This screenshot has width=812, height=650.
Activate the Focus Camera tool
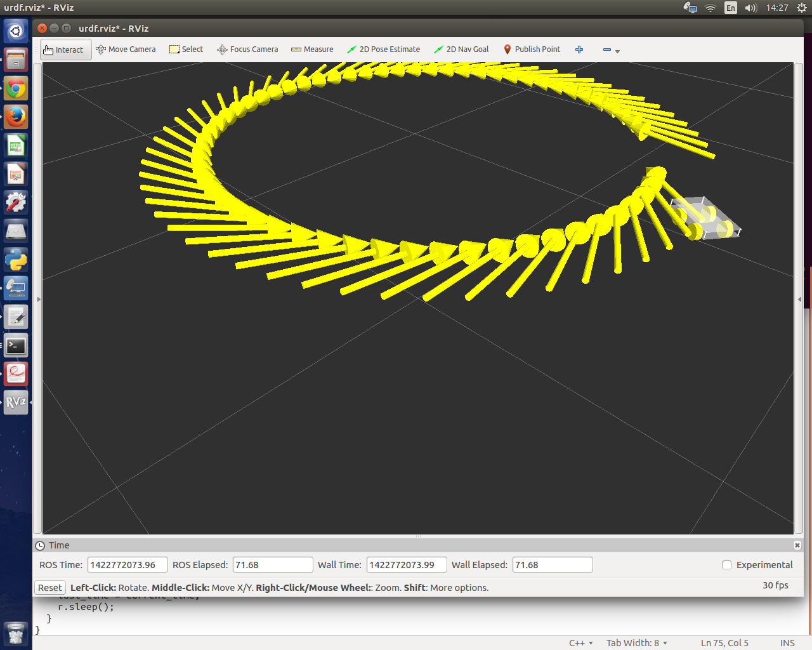(247, 49)
